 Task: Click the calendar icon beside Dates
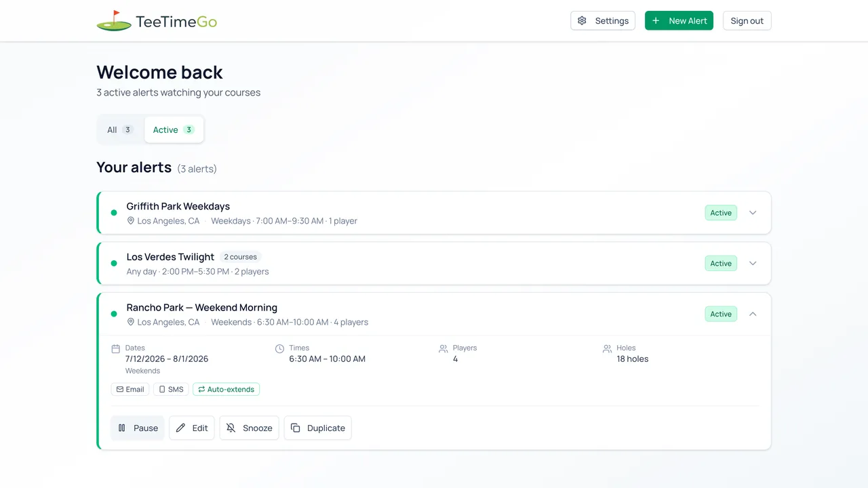(x=116, y=349)
